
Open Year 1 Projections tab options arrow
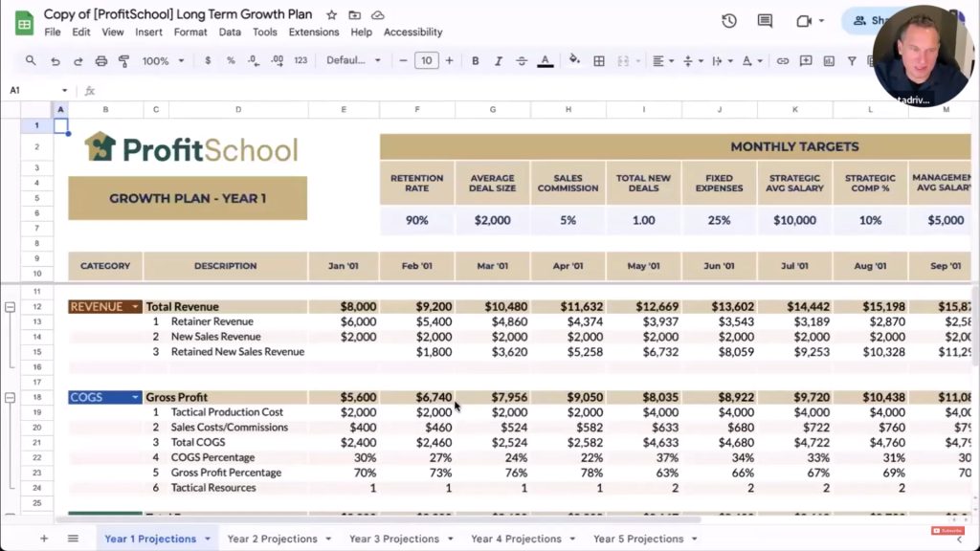tap(208, 539)
